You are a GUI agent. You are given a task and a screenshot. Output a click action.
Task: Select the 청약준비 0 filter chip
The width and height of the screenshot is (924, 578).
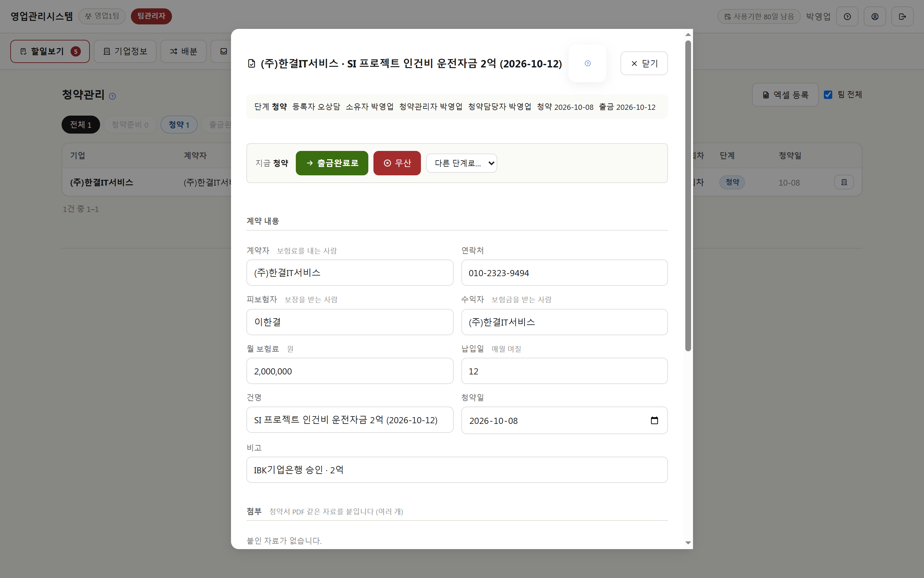pos(130,125)
